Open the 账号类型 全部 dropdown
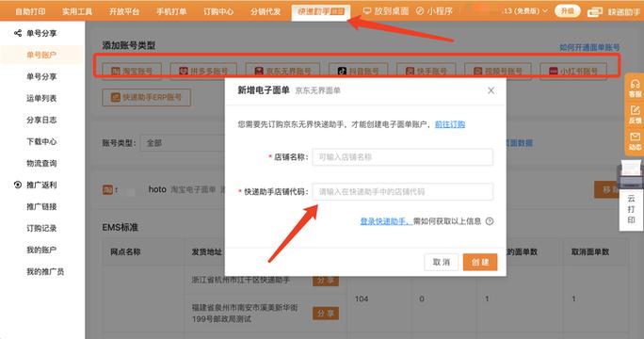Screen dimensions: 644x339 [183, 143]
